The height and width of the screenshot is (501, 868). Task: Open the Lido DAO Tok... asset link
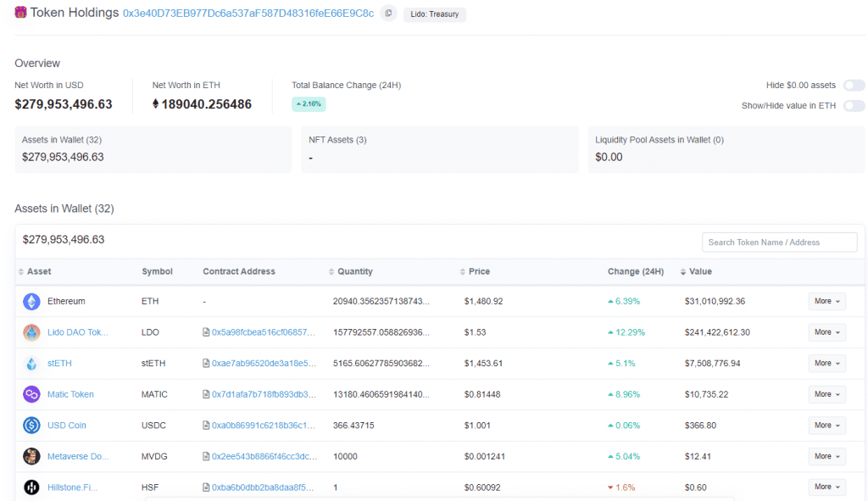pyautogui.click(x=77, y=332)
